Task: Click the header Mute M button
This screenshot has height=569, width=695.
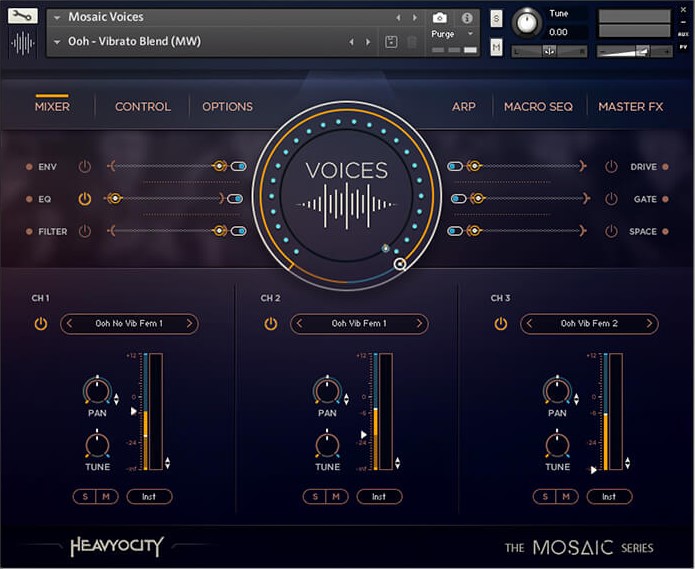Action: (x=496, y=47)
